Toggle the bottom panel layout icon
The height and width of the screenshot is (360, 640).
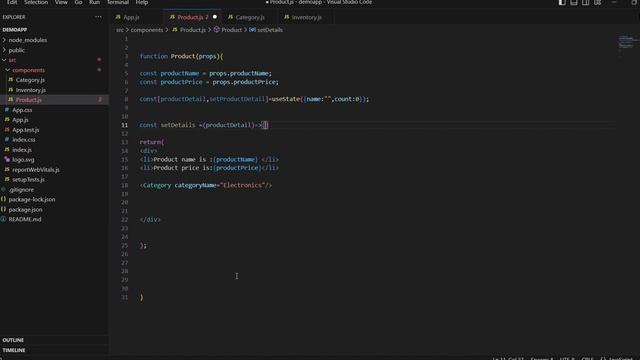(574, 2)
